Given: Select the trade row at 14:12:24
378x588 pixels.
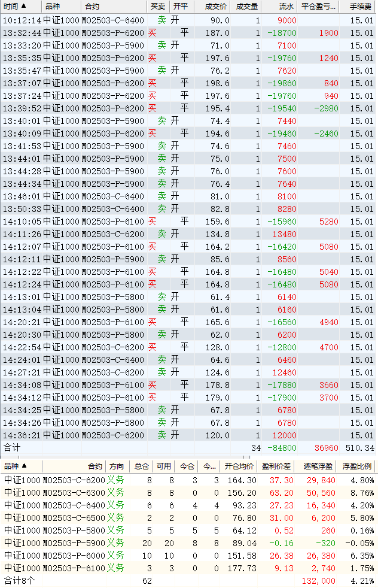Looking at the screenshot, I should pyautogui.click(x=188, y=284).
